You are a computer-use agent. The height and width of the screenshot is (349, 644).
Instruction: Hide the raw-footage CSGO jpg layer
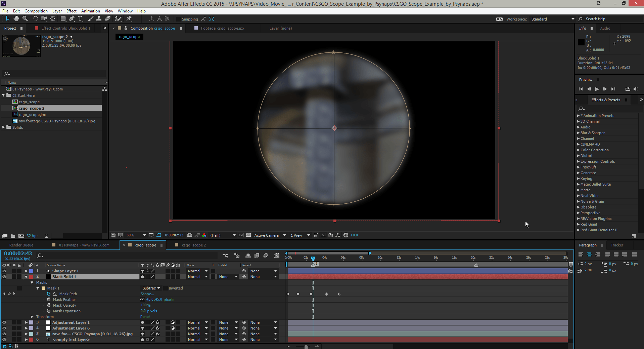pos(4,334)
